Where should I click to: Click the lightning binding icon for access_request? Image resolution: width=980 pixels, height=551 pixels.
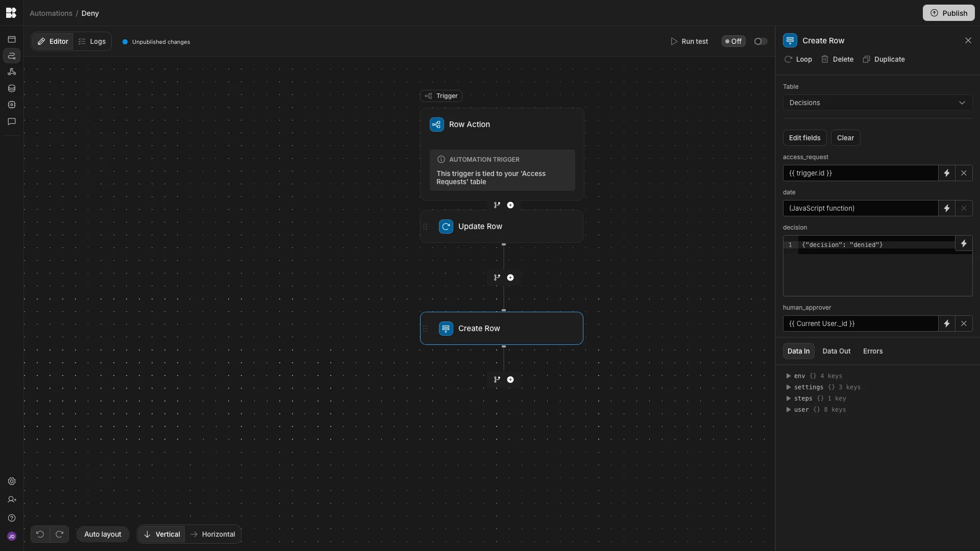pos(946,173)
